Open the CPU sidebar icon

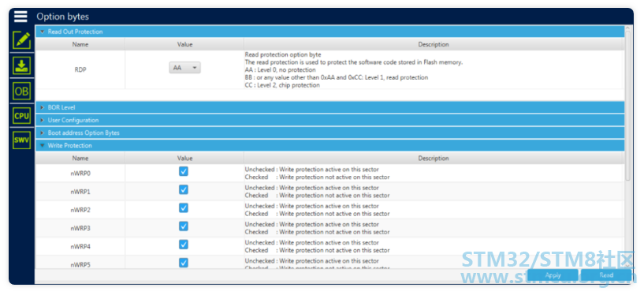pos(21,116)
